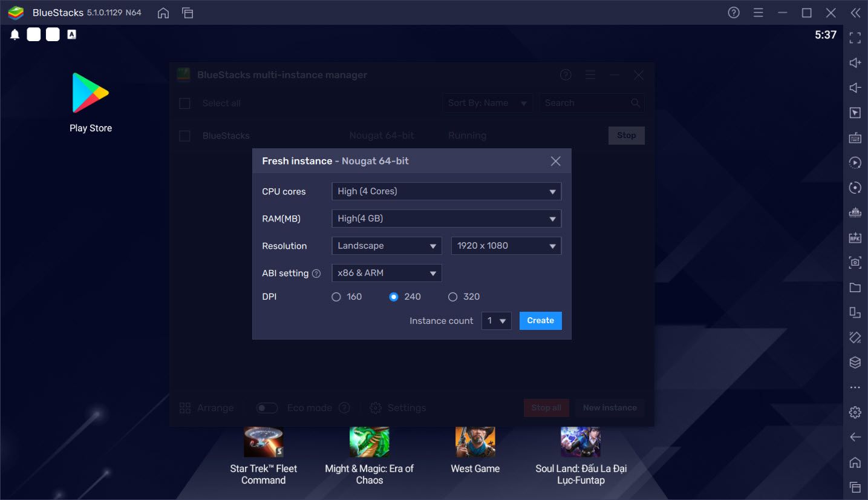Open Star Trek Fleet Command game
The height and width of the screenshot is (500, 868).
coord(263,456)
